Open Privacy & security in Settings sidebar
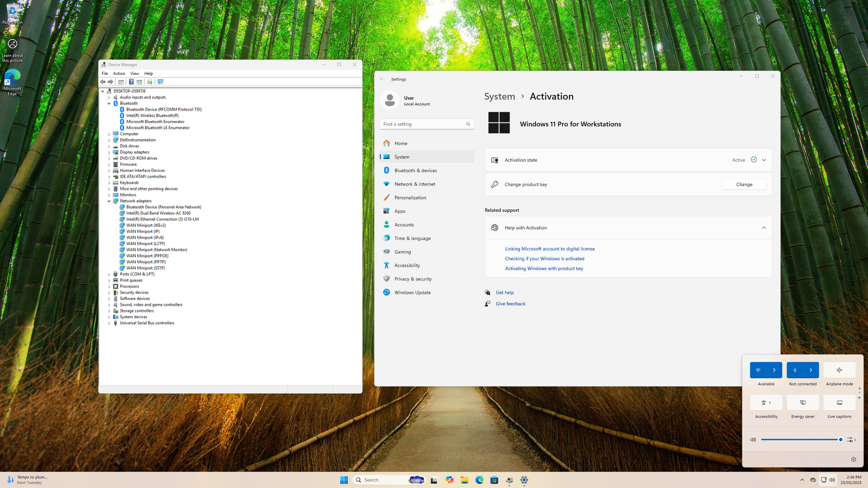The width and height of the screenshot is (868, 488). coord(427,279)
